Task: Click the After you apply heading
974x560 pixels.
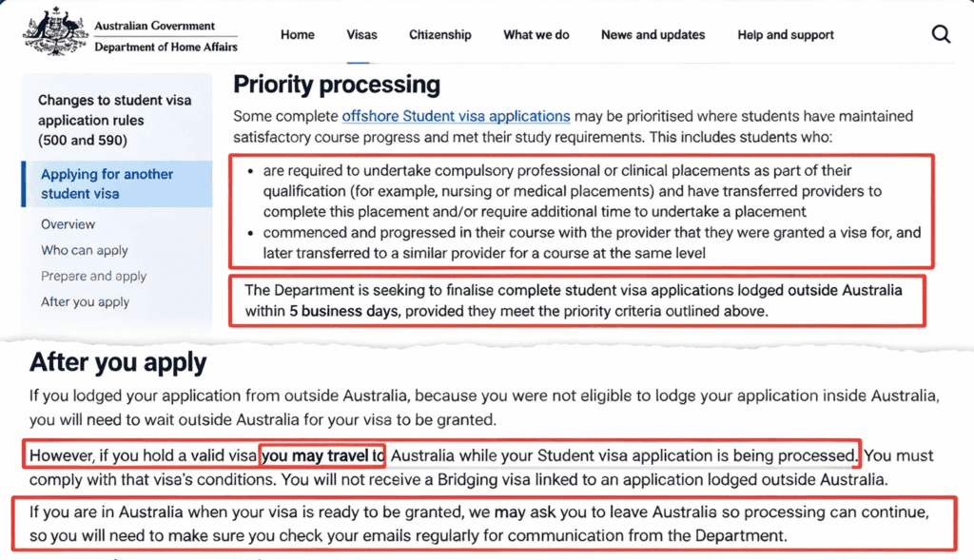Action: tap(118, 362)
